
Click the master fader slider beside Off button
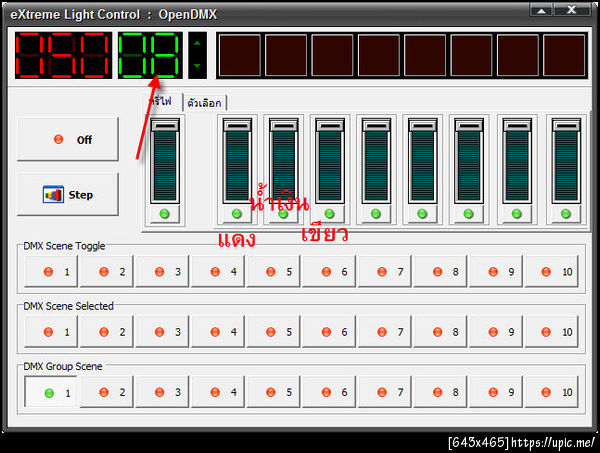165,161
